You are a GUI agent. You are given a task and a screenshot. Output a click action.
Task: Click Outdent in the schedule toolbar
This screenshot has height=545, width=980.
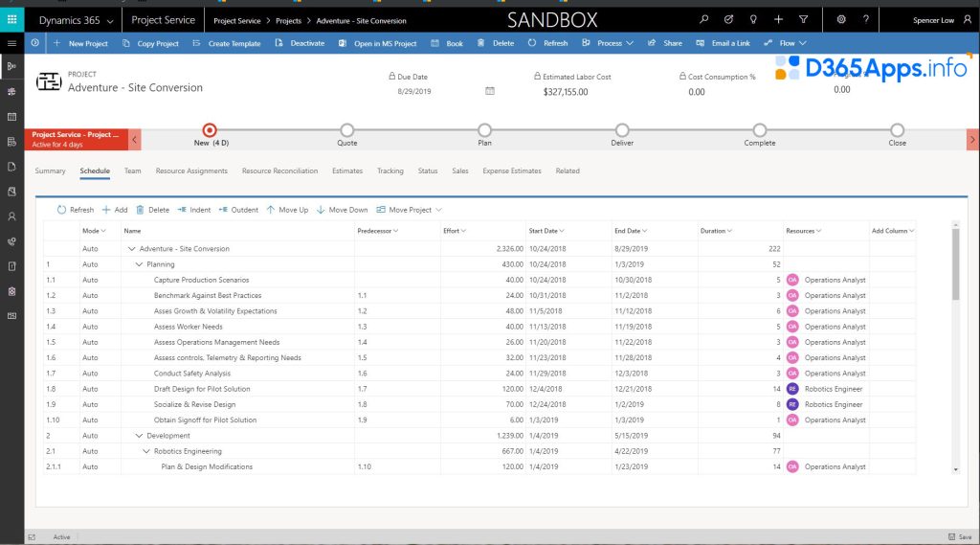[x=238, y=210]
